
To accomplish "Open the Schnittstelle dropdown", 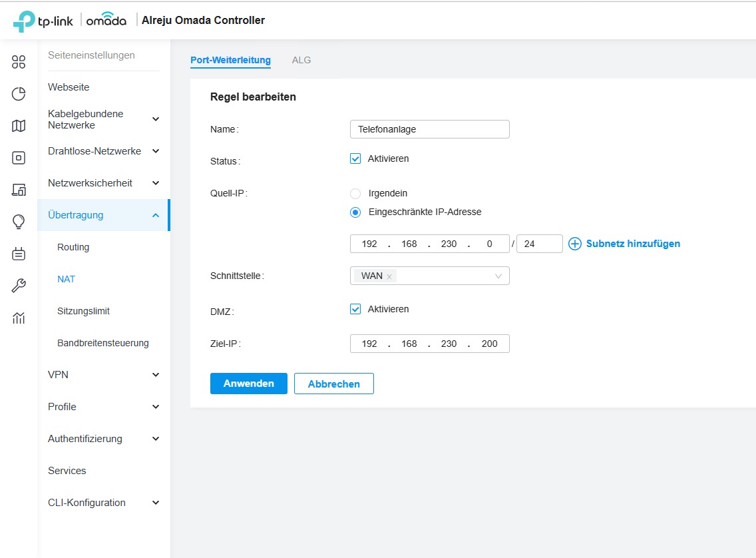I will (498, 276).
